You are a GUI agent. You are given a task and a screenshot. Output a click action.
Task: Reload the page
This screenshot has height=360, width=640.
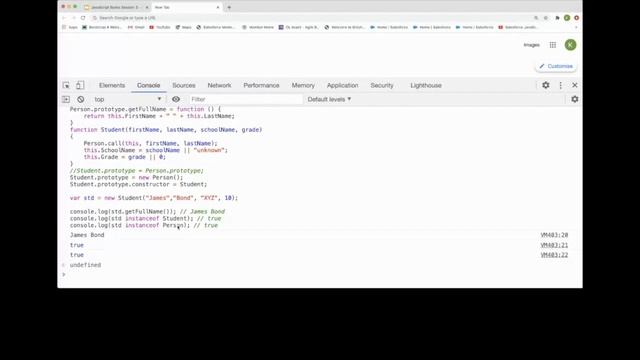83,18
